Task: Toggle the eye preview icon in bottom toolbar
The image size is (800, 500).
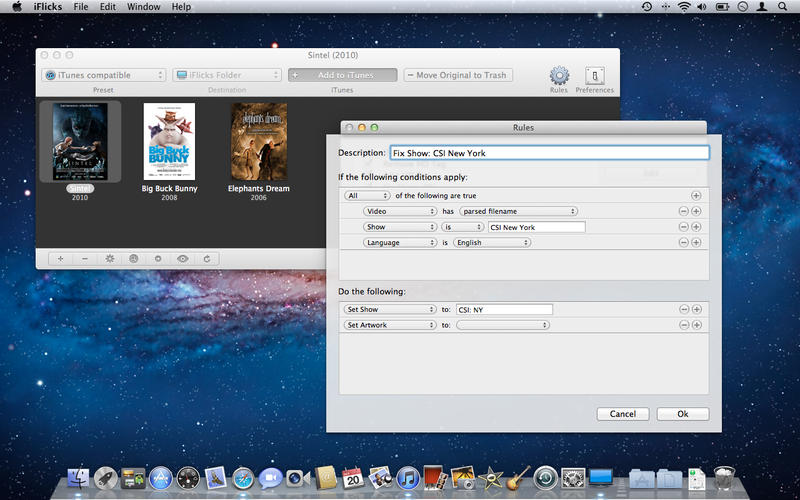Action: click(182, 258)
